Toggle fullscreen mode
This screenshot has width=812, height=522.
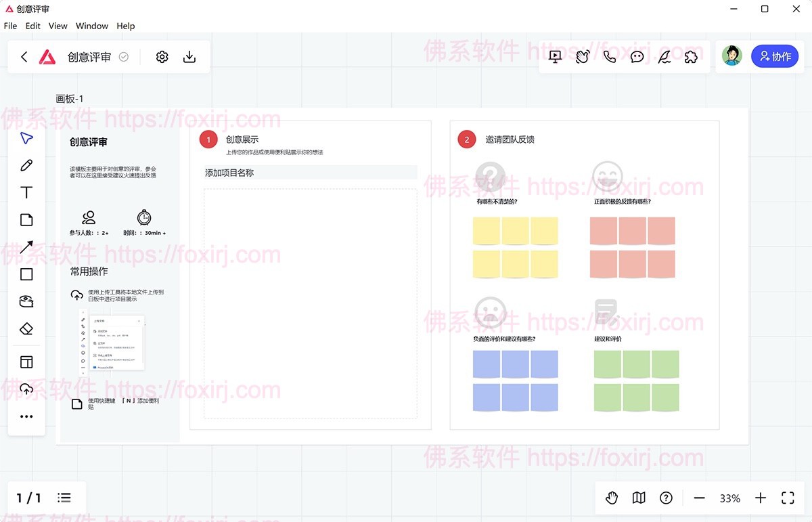(788, 498)
